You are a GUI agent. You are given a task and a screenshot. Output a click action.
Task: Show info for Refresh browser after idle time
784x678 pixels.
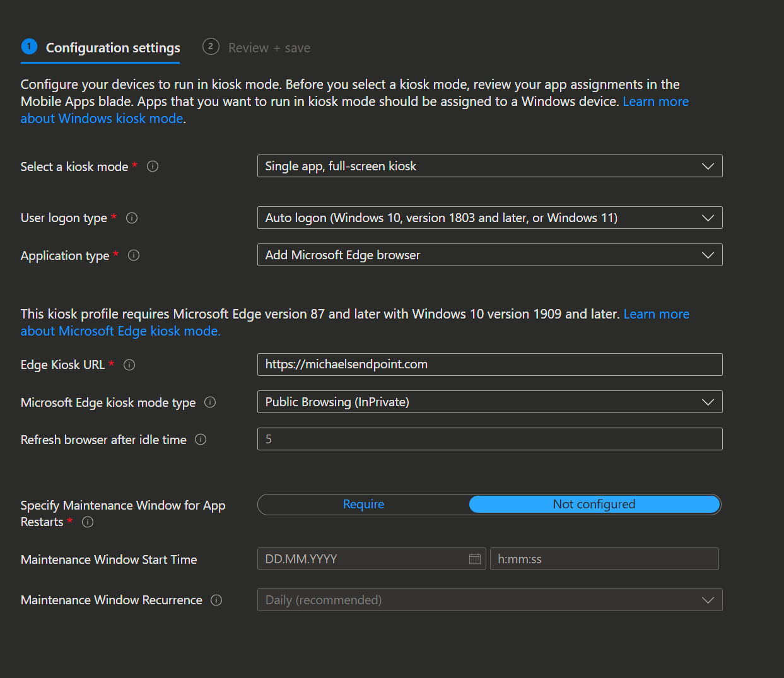point(200,439)
